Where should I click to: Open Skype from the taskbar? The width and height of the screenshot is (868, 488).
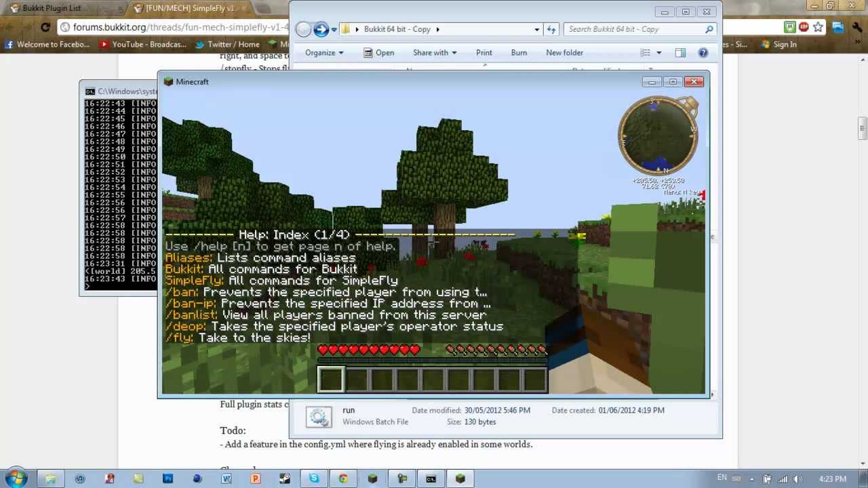(x=314, y=479)
